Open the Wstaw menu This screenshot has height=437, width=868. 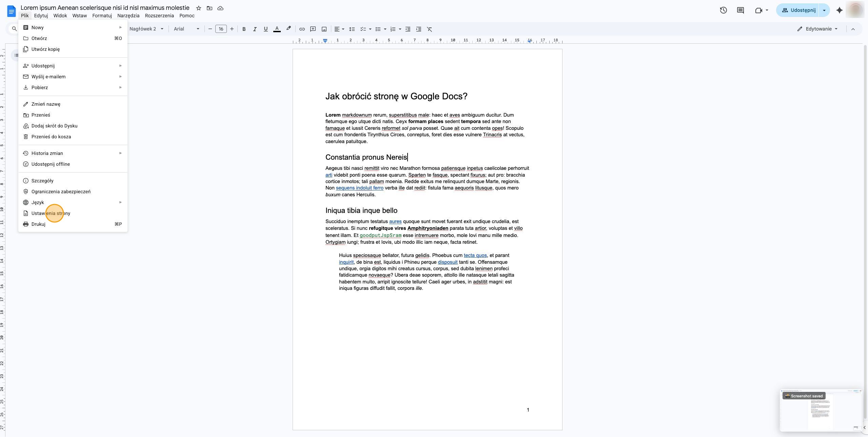(x=80, y=16)
